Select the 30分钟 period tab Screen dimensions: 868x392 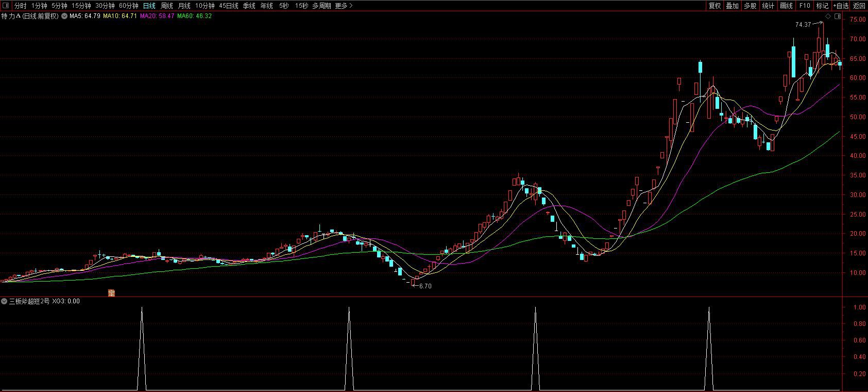[x=105, y=6]
